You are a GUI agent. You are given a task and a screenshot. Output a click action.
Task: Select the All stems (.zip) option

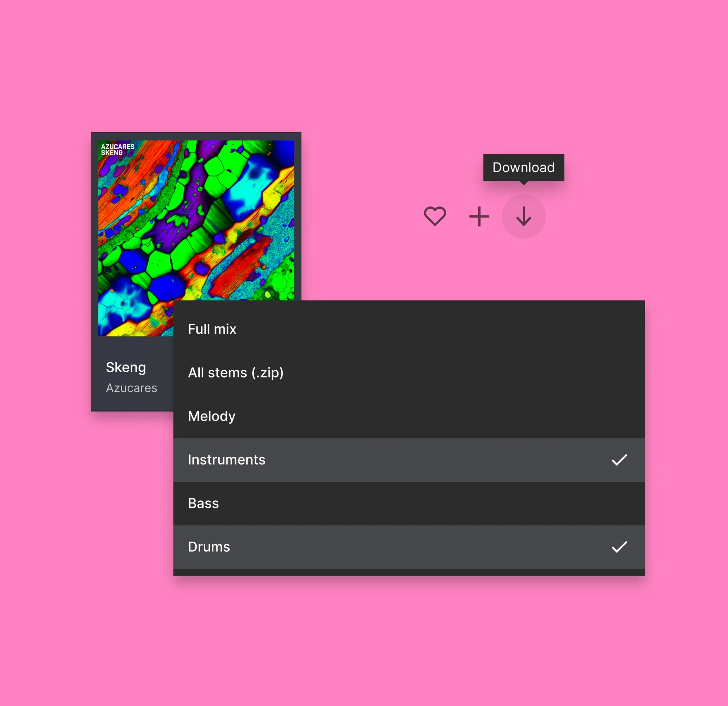click(x=236, y=373)
